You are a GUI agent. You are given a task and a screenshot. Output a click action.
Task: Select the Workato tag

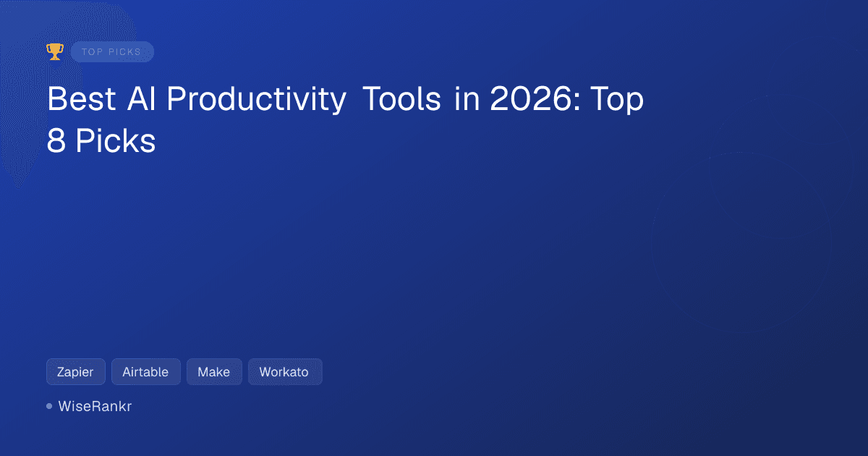[x=284, y=372]
